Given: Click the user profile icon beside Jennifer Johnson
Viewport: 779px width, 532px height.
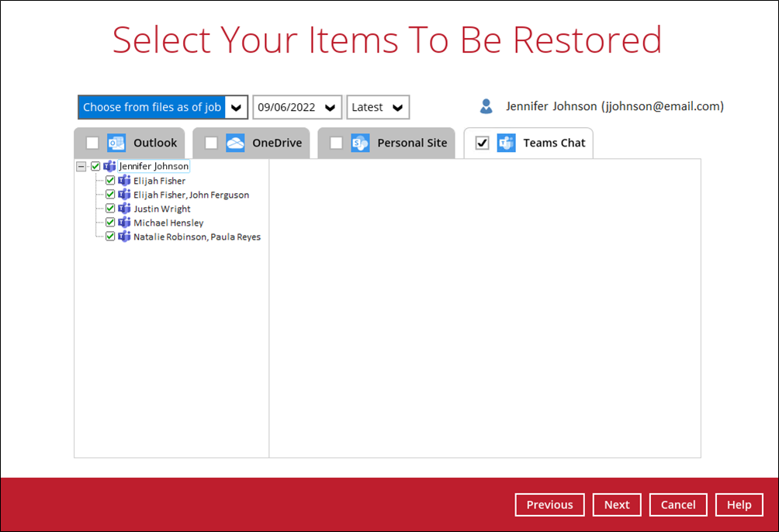Looking at the screenshot, I should point(486,106).
